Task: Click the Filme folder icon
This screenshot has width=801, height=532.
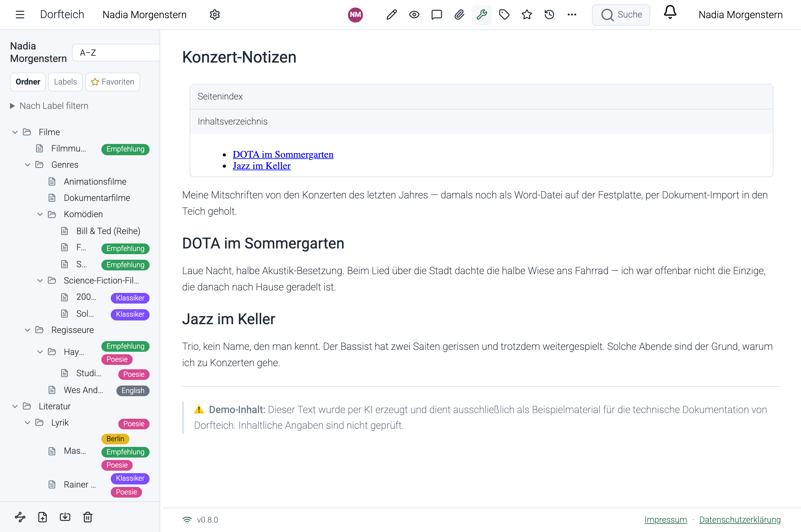Action: click(x=27, y=132)
